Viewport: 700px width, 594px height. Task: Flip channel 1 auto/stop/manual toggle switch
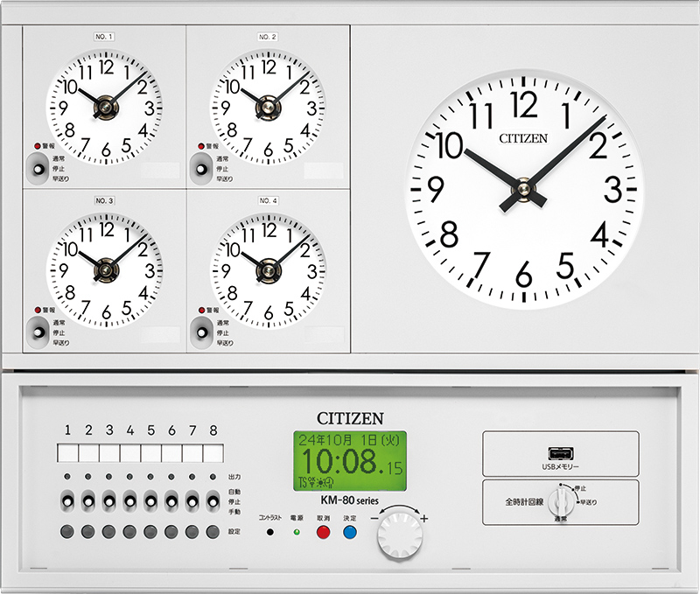(x=67, y=502)
